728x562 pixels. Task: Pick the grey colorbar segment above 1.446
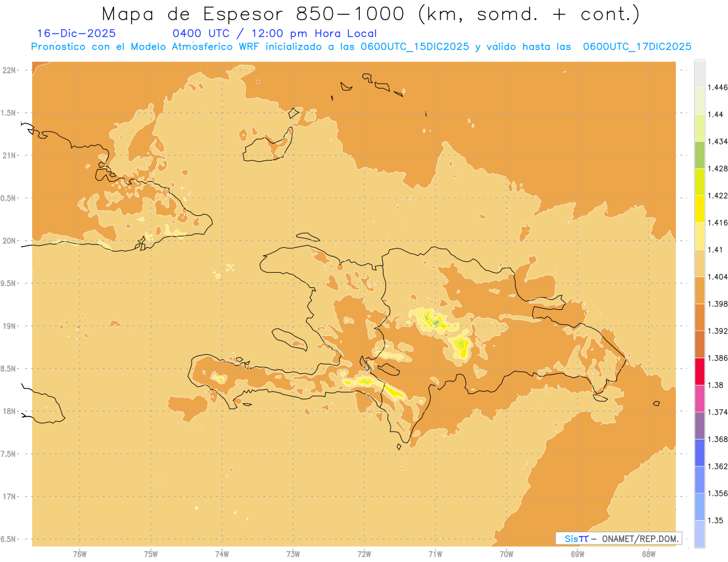(x=699, y=74)
